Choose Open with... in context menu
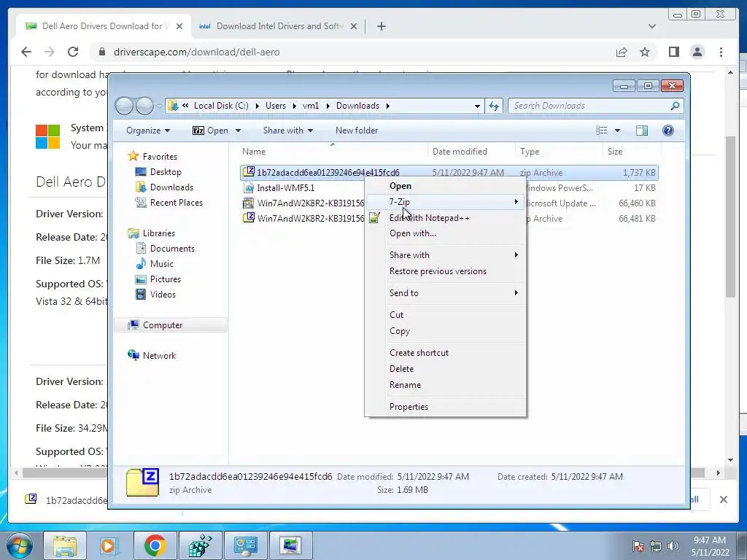Screen dimensions: 747x560 click(x=446, y=233)
